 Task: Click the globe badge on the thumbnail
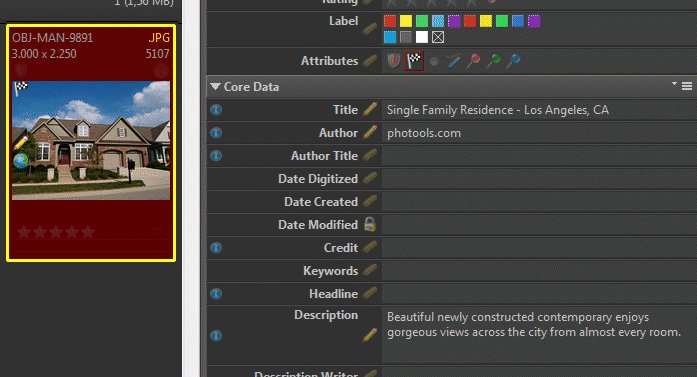click(x=20, y=161)
